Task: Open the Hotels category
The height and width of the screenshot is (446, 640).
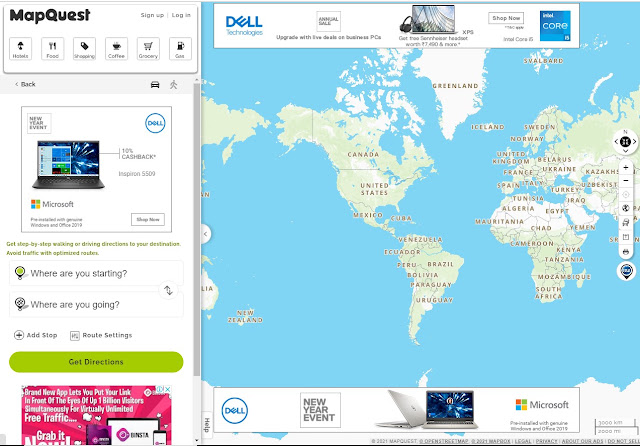Action: (20, 49)
